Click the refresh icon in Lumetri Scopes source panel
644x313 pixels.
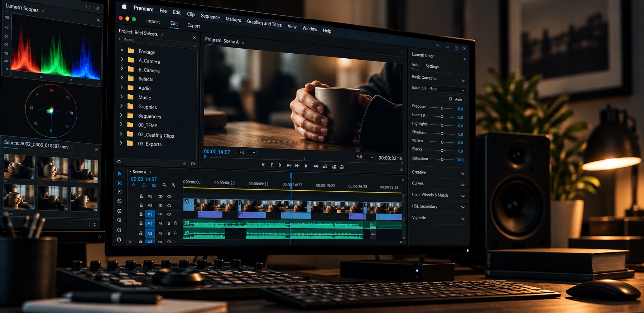[95, 225]
